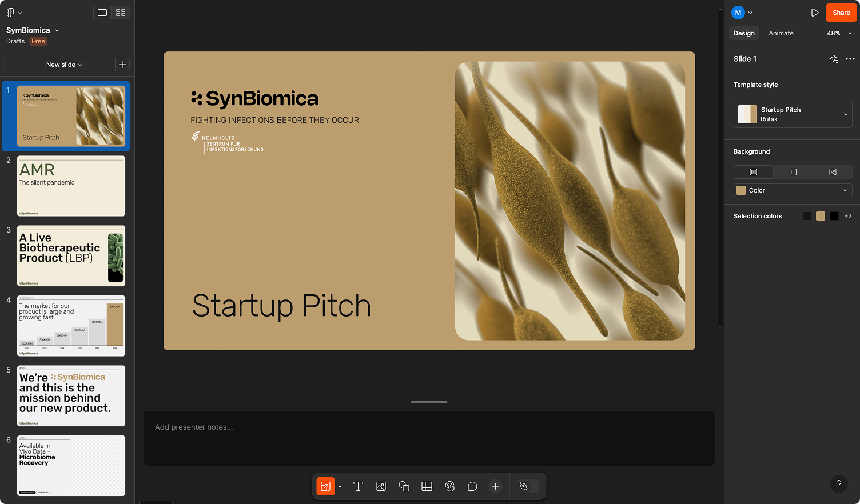
Task: Select the tan selection color swatch
Action: 821,216
